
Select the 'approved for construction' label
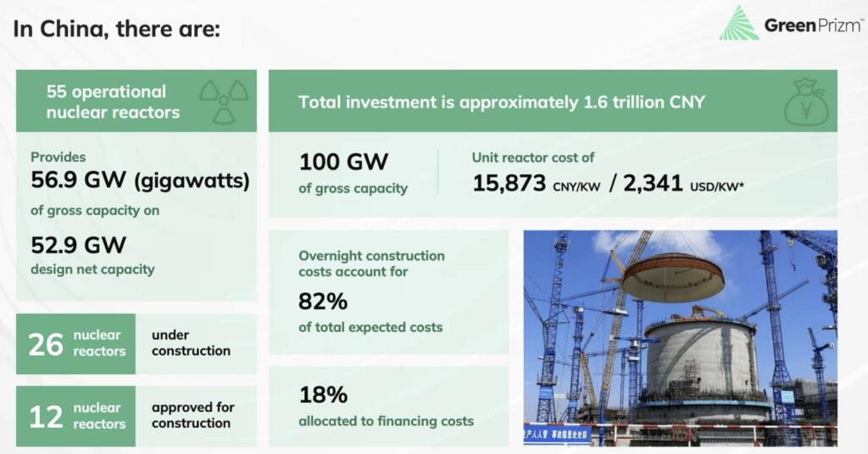tap(192, 416)
